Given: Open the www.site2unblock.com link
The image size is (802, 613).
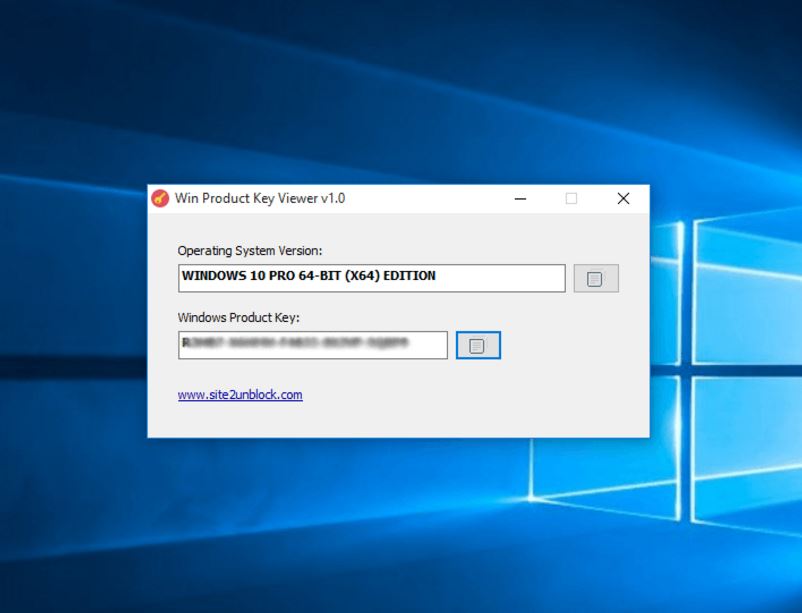Looking at the screenshot, I should coord(240,395).
